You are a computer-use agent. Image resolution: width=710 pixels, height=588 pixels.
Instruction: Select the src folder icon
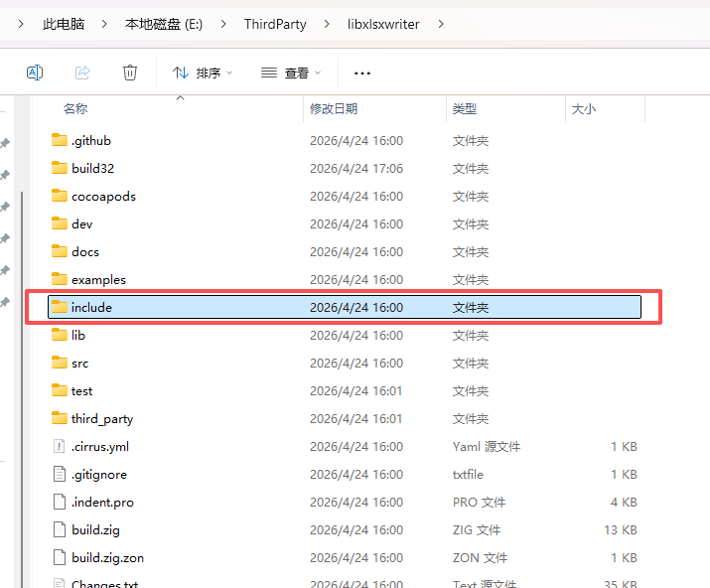[x=60, y=363]
